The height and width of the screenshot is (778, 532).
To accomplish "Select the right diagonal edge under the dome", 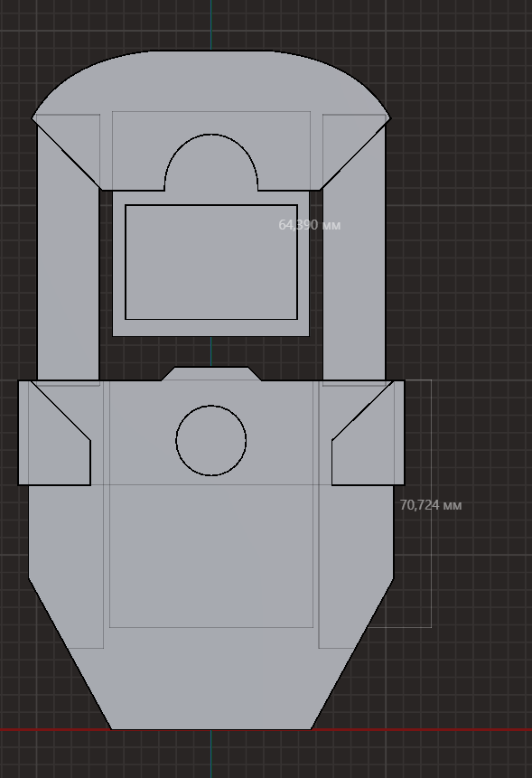I will (355, 154).
